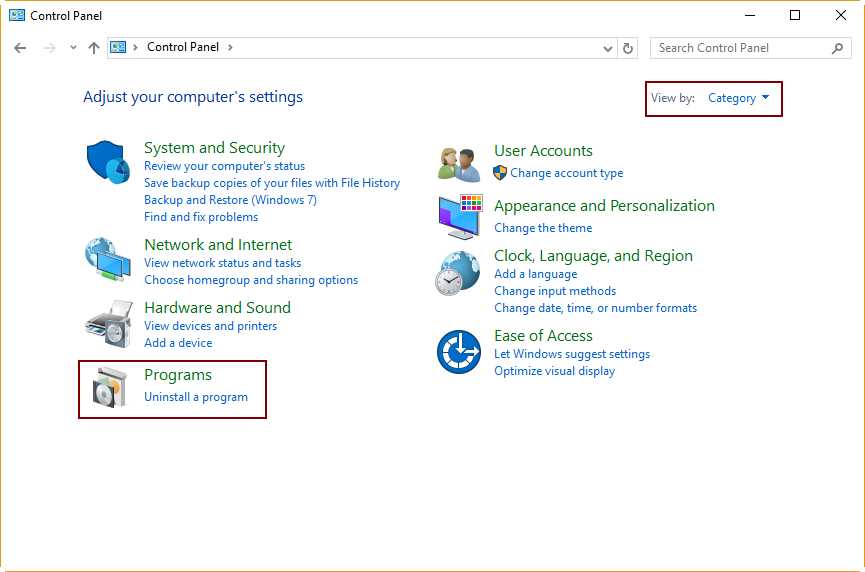Open the User Accounts people icon

(x=459, y=164)
